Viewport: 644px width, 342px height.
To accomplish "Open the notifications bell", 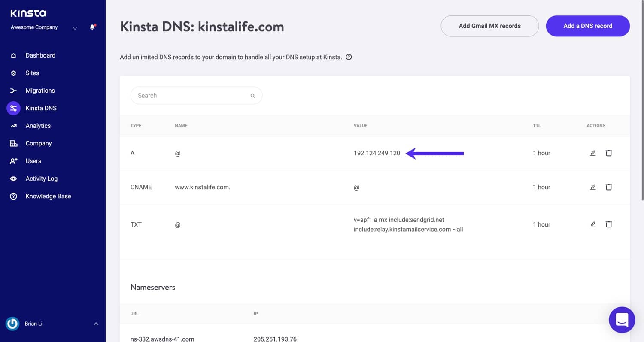I will 92,27.
